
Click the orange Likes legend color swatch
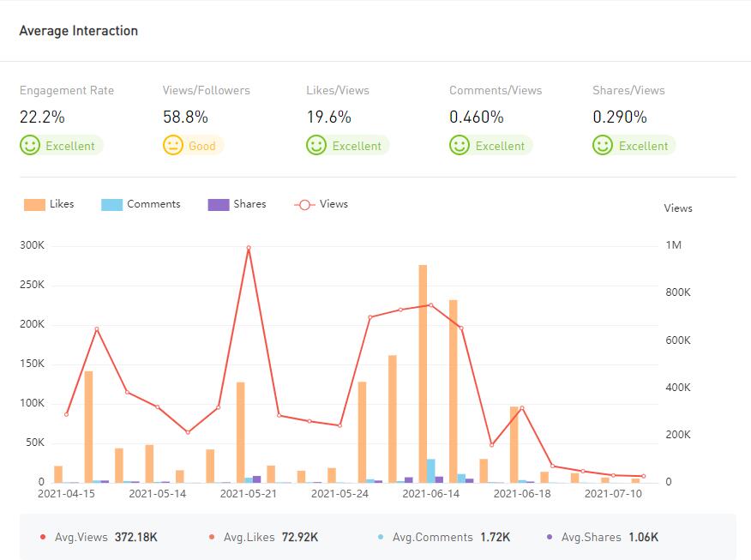coord(34,205)
